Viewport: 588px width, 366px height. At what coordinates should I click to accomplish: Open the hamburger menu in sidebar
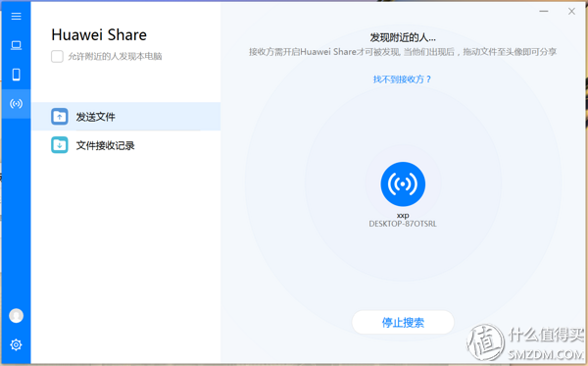[x=16, y=16]
